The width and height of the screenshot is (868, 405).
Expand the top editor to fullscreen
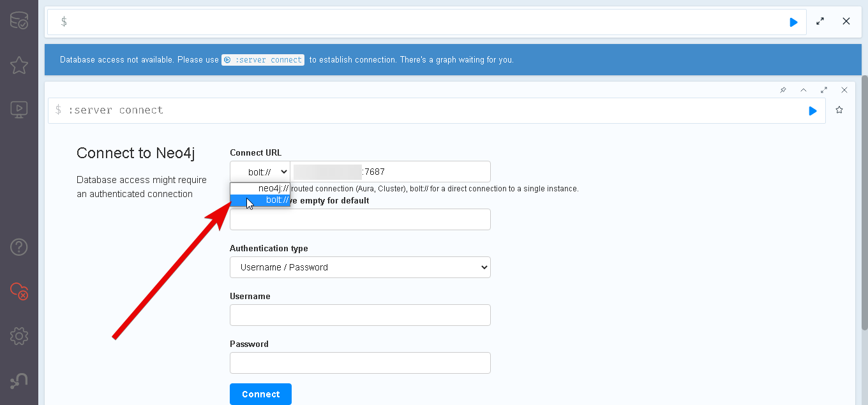coord(820,22)
